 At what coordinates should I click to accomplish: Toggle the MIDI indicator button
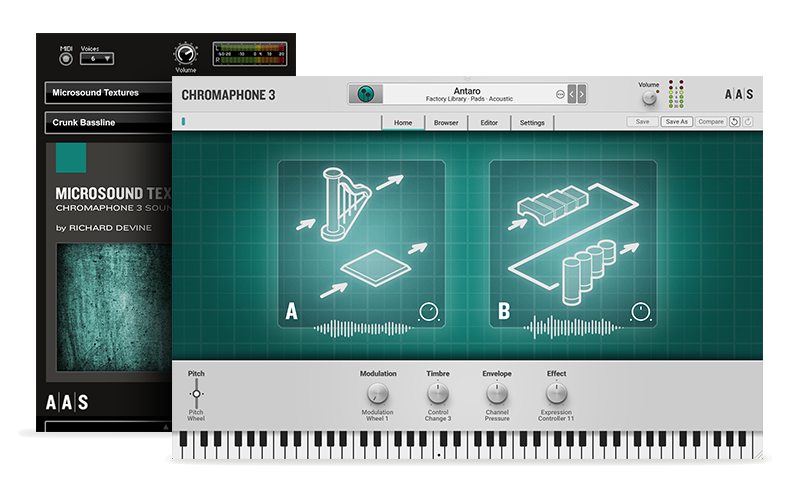pos(66,58)
